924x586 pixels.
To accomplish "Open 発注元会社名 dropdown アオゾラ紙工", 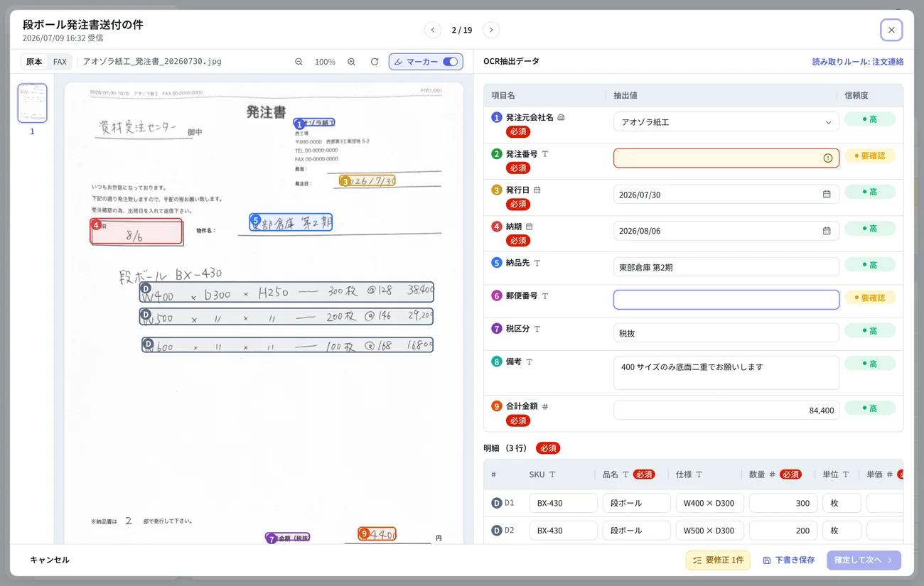I will click(726, 122).
